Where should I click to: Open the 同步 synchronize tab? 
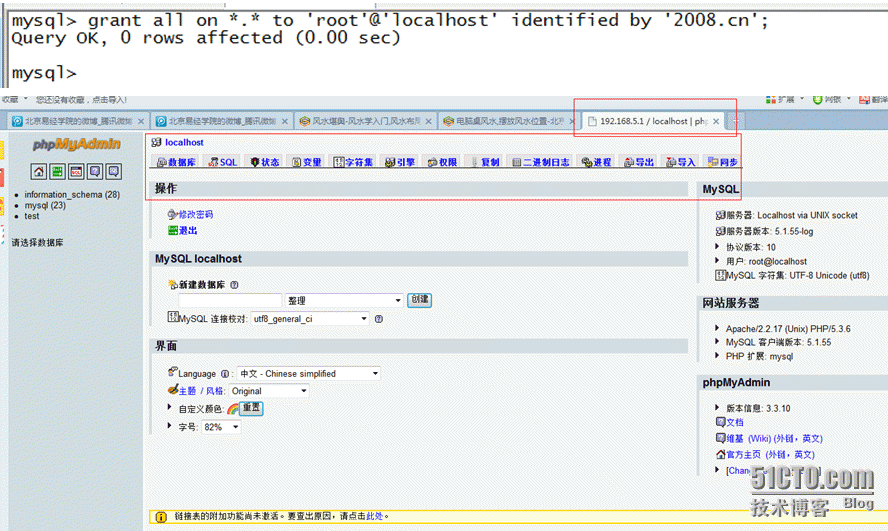point(722,162)
